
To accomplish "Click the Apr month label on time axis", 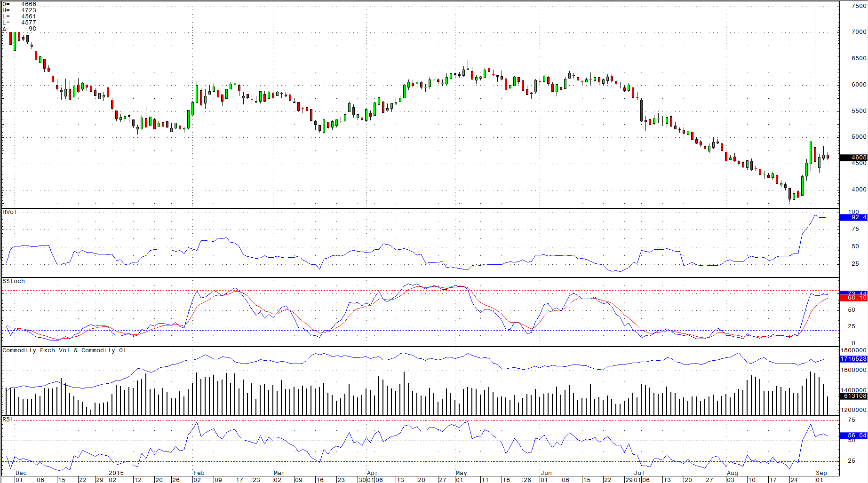I will [373, 473].
